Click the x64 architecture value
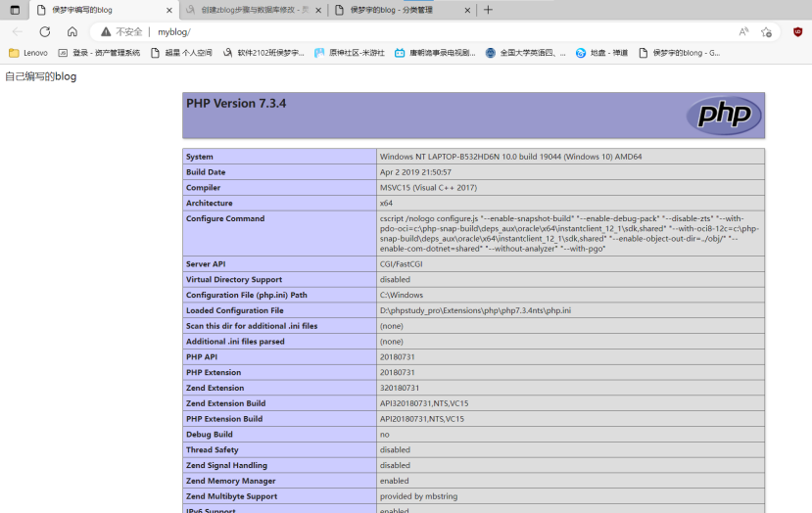Viewport: 812px width, 513px height. coord(386,203)
